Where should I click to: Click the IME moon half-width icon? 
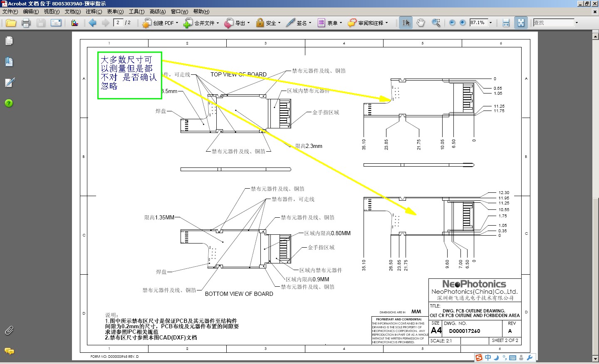tap(496, 357)
